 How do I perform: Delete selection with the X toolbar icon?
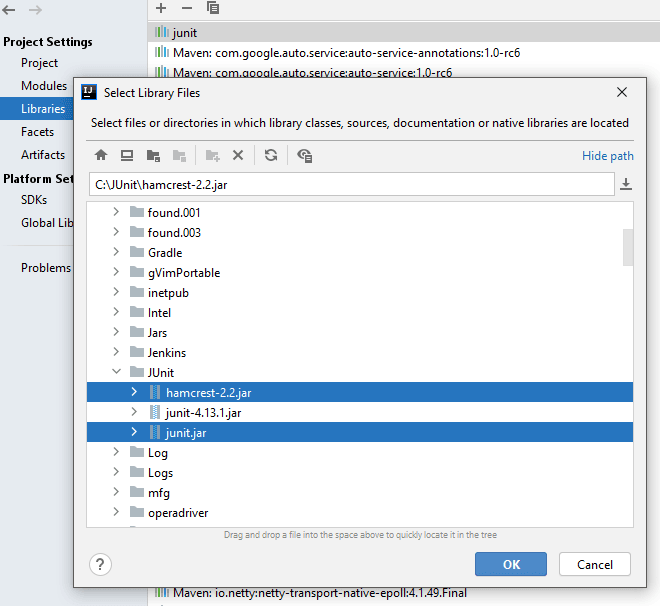pyautogui.click(x=238, y=155)
